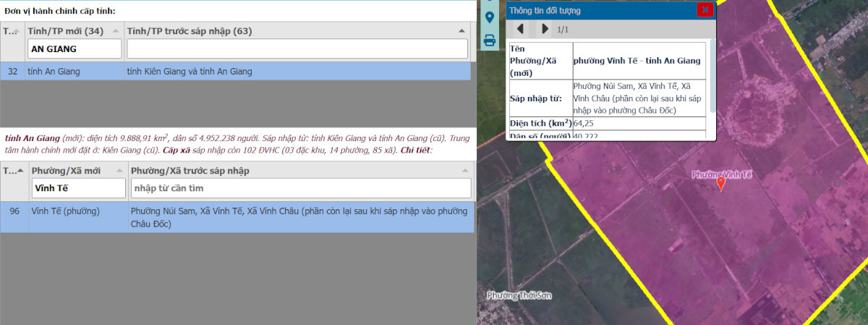Click the red pin on Phường Vĩnh Tế
This screenshot has width=868, height=325.
click(720, 184)
